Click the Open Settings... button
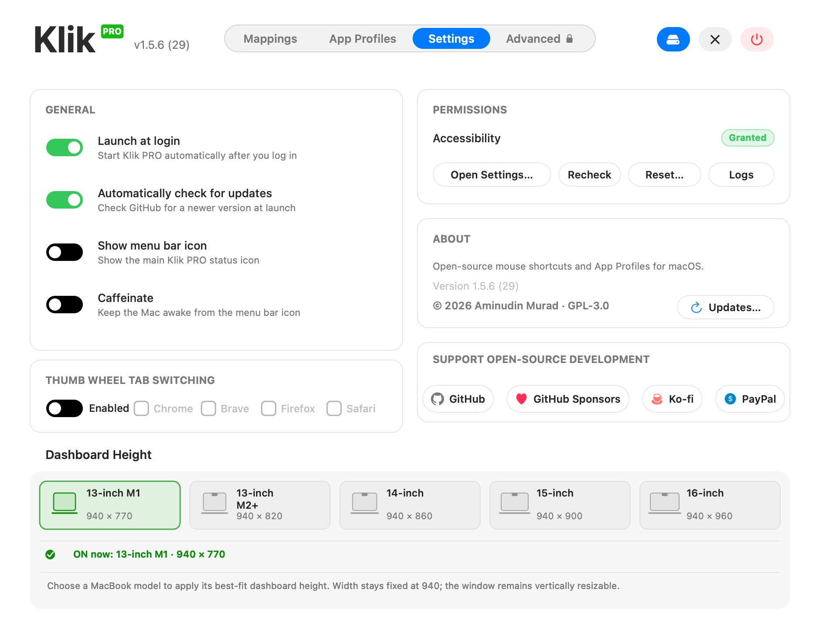The image size is (820, 644). (x=492, y=175)
